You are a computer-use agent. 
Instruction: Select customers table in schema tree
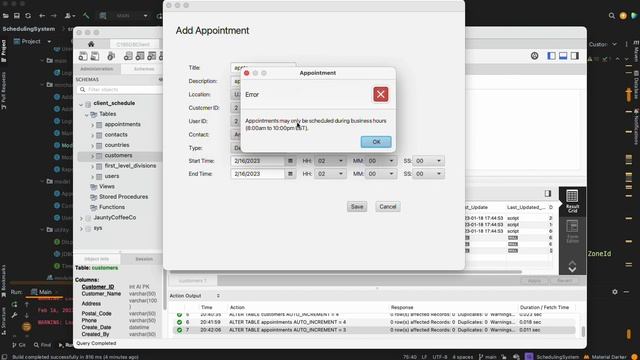coord(118,156)
